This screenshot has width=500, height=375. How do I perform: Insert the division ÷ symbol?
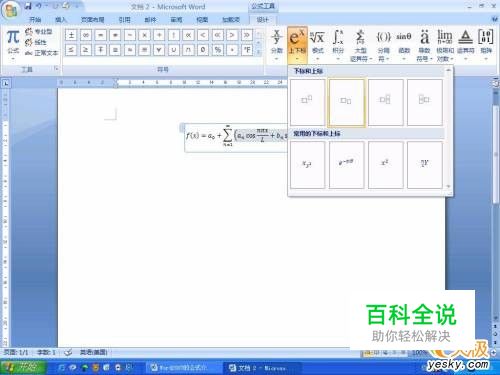pyautogui.click(x=159, y=35)
